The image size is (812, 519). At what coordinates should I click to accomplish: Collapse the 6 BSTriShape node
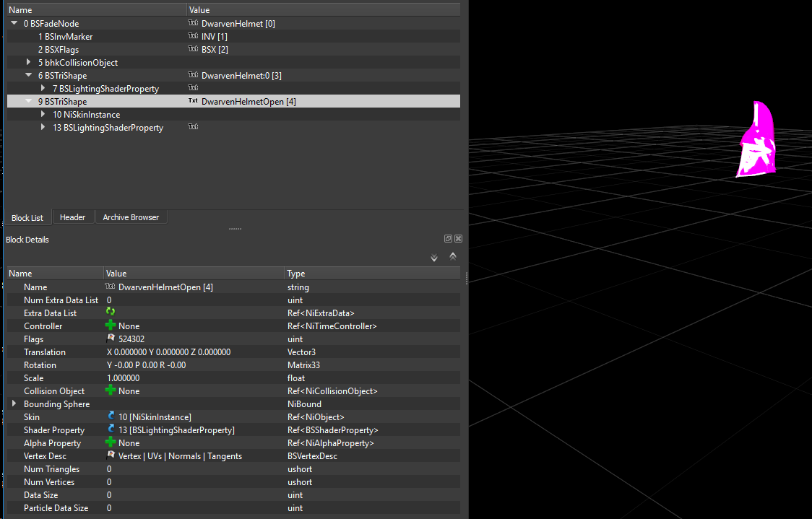tap(28, 75)
